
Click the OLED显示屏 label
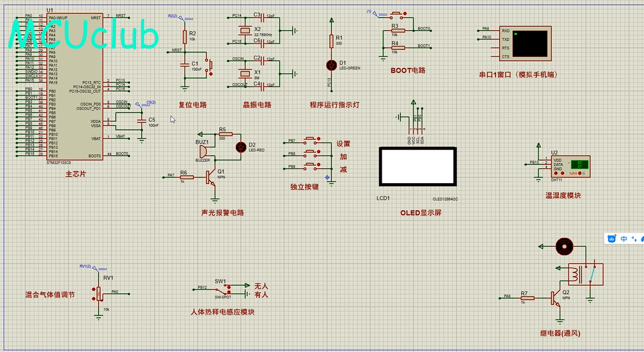tap(420, 213)
